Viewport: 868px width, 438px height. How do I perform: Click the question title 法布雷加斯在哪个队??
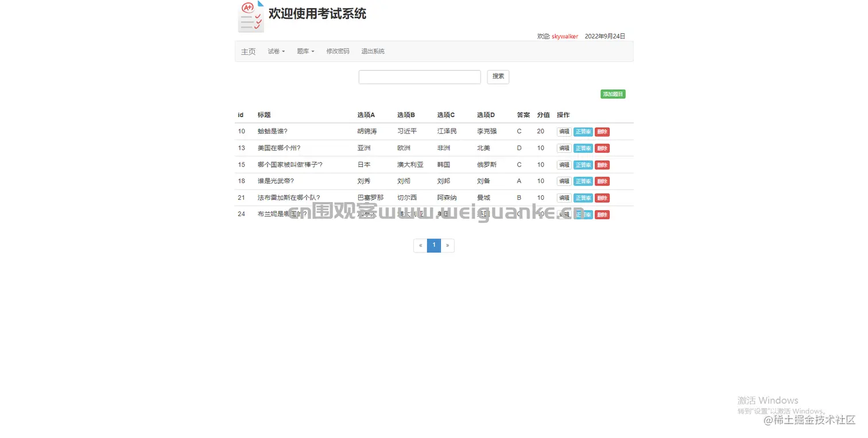[x=289, y=197]
